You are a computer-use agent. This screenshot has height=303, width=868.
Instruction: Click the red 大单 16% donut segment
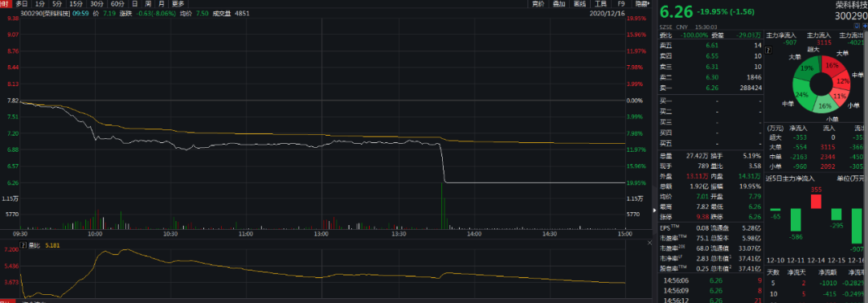(x=833, y=66)
